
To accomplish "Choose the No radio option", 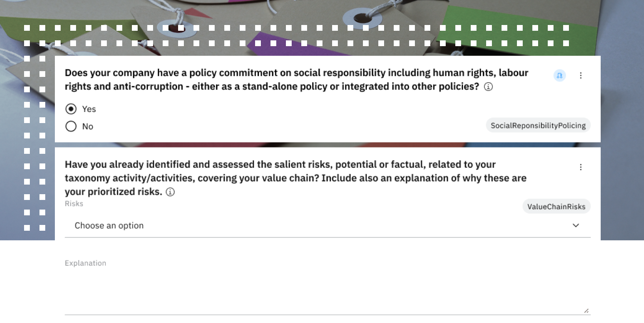I will pos(71,126).
